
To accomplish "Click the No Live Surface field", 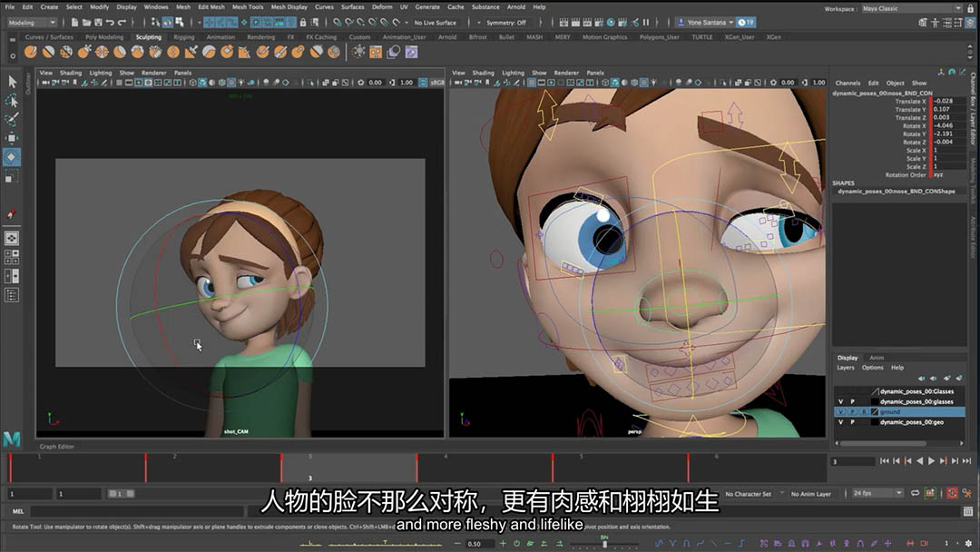I will (436, 23).
